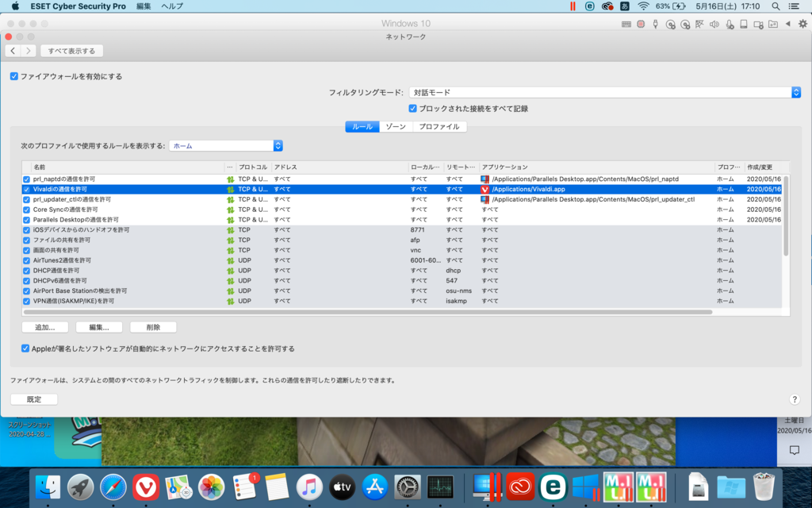Disable the ファイアウォールを有効にする checkbox

coord(14,76)
